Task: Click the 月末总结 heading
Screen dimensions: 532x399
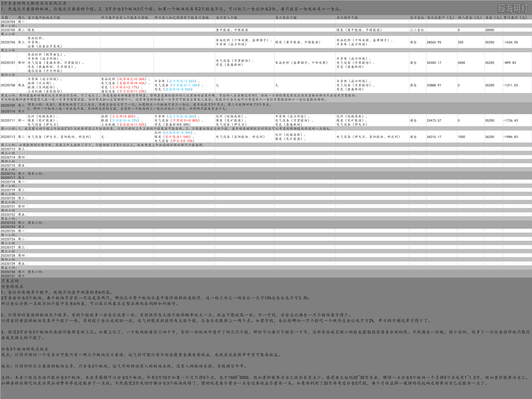Action: [x=10, y=281]
